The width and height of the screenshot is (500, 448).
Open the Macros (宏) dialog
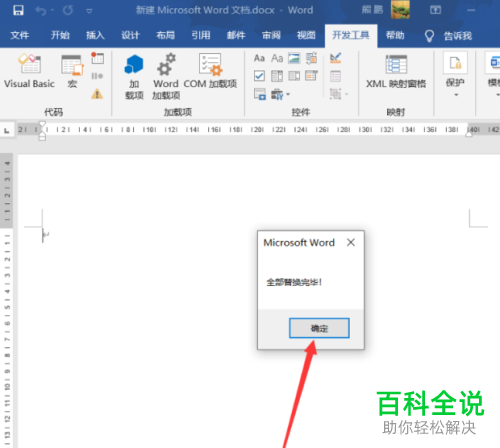point(72,71)
